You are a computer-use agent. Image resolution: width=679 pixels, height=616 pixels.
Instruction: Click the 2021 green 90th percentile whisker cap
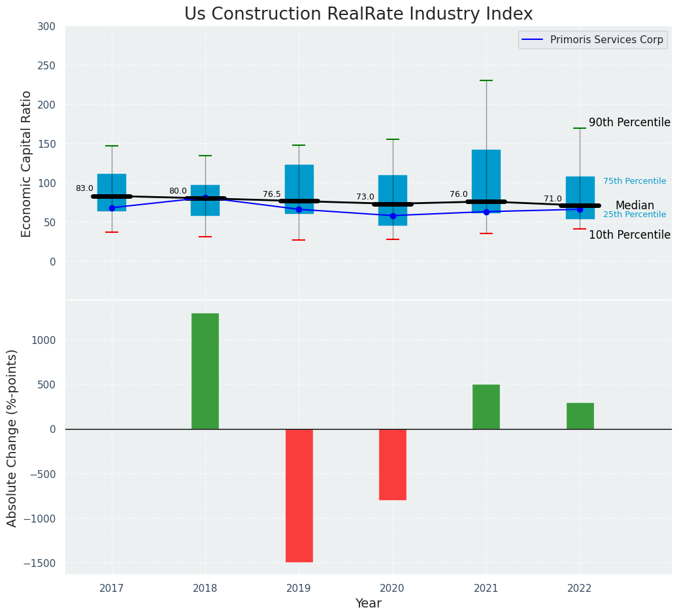tap(486, 80)
